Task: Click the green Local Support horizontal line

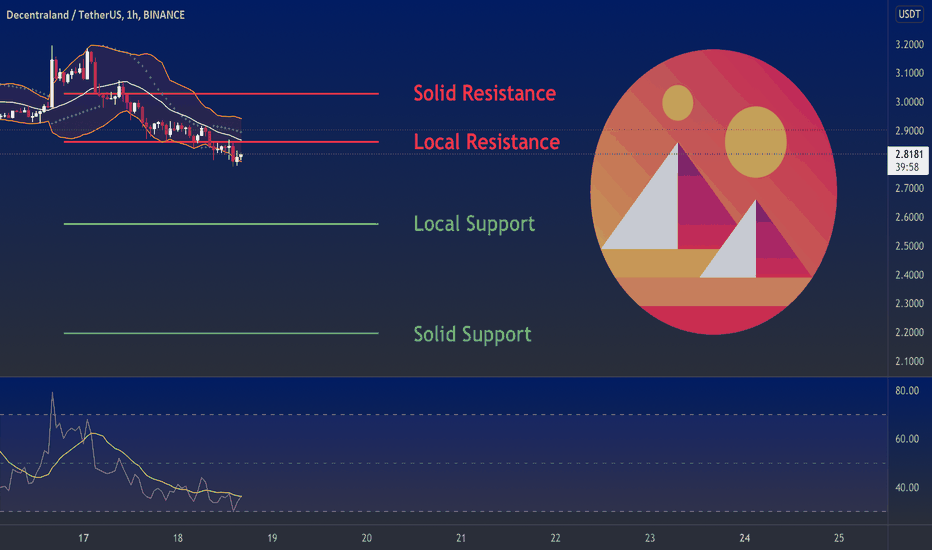Action: pos(250,224)
